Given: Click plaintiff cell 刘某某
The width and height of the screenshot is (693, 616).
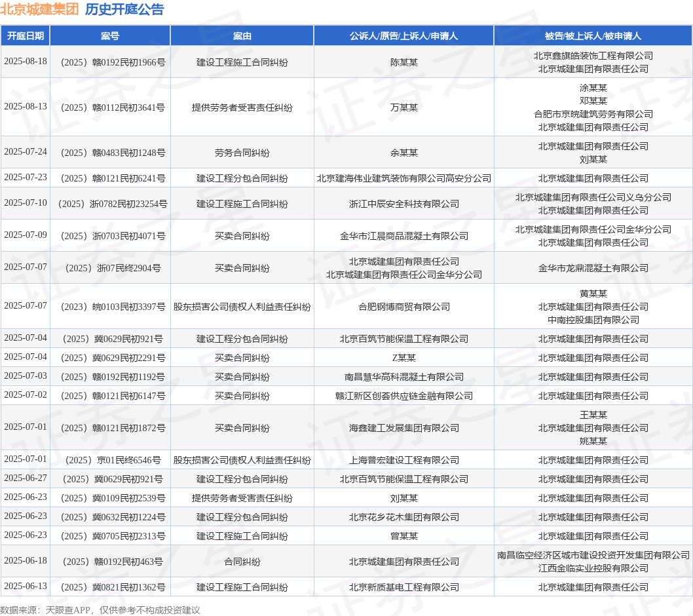Looking at the screenshot, I should [404, 498].
